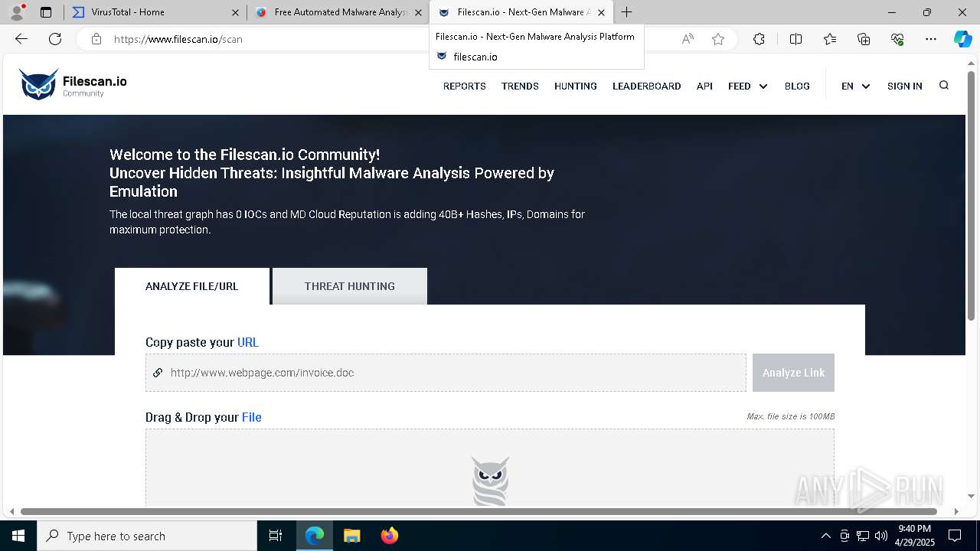Expand the FEED dropdown

748,86
